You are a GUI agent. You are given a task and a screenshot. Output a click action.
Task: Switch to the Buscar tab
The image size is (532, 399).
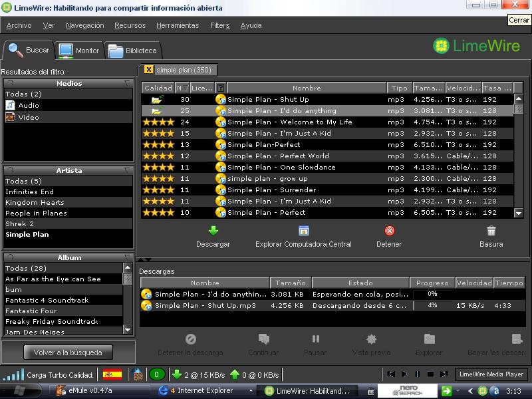pyautogui.click(x=29, y=50)
